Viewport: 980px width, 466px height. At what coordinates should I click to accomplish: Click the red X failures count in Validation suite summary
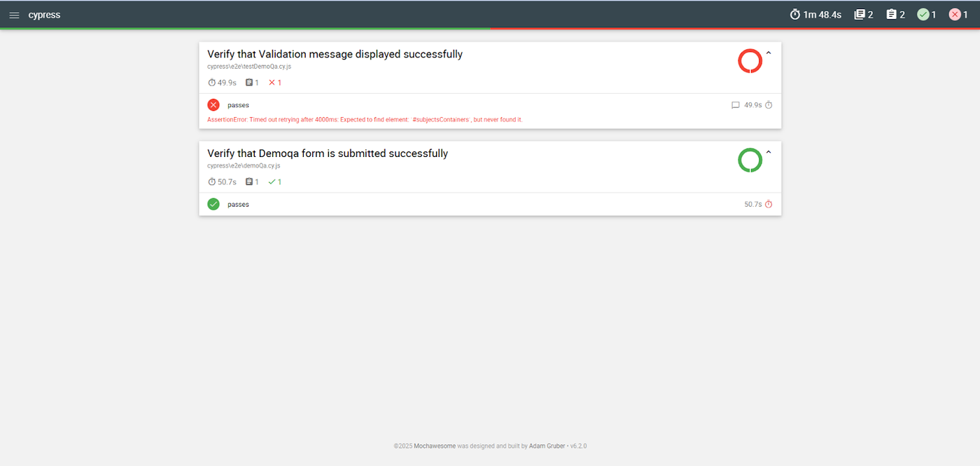pyautogui.click(x=275, y=83)
